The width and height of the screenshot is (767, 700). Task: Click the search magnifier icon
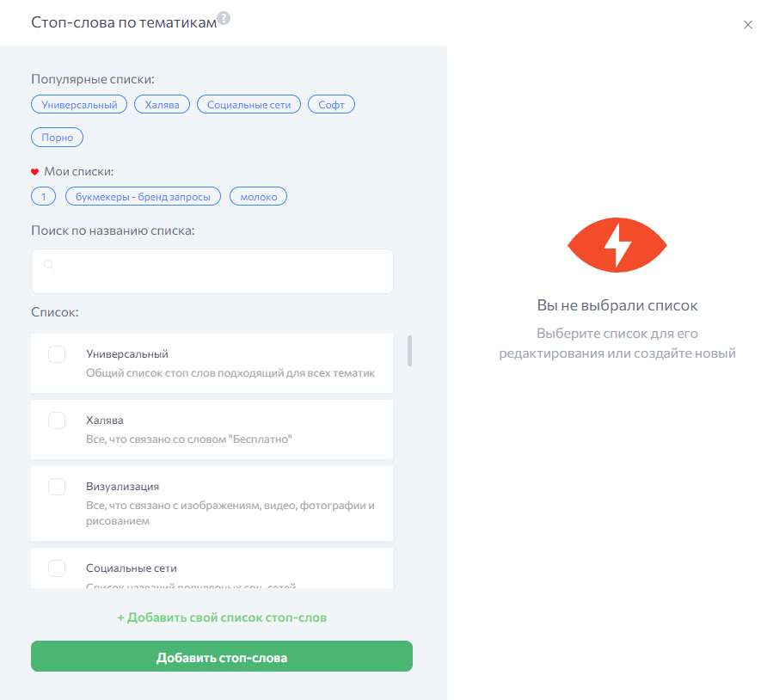tap(49, 265)
